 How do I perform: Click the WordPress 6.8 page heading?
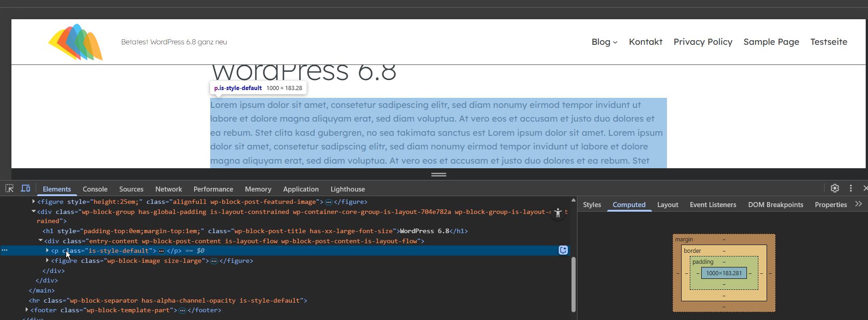tap(304, 72)
